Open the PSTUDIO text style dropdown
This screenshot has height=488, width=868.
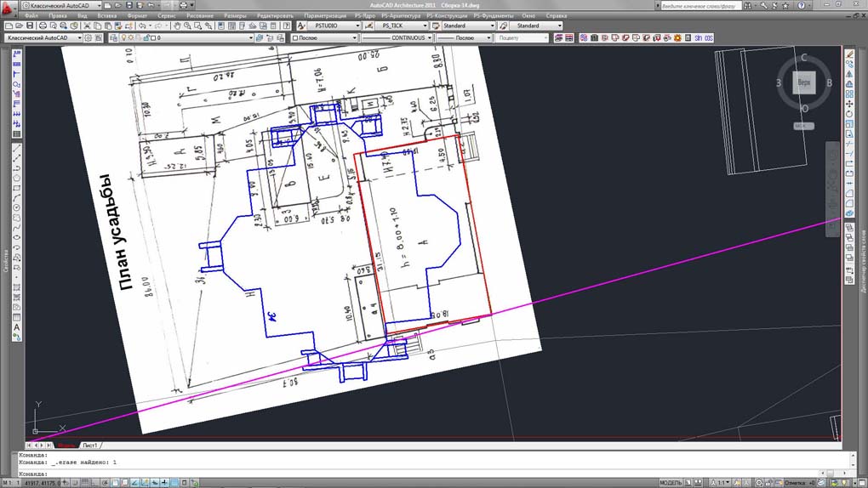coord(332,26)
